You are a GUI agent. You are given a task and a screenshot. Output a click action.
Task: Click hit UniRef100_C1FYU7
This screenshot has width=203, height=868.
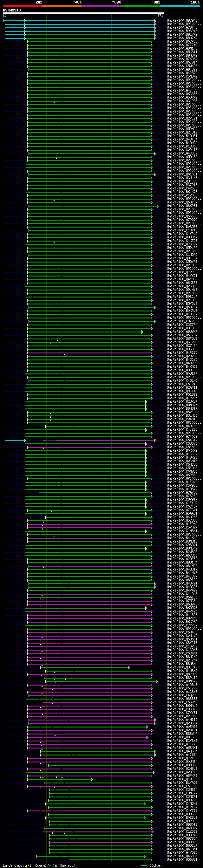point(182,503)
